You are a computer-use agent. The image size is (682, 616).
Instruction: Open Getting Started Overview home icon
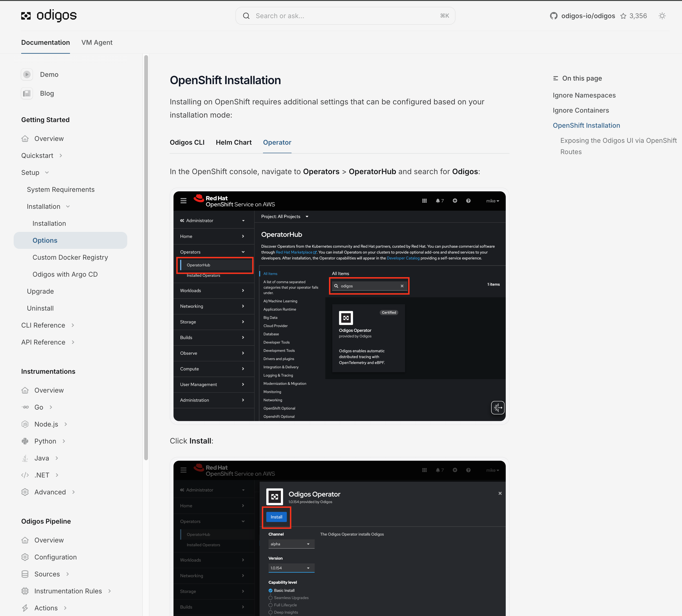[x=25, y=139]
